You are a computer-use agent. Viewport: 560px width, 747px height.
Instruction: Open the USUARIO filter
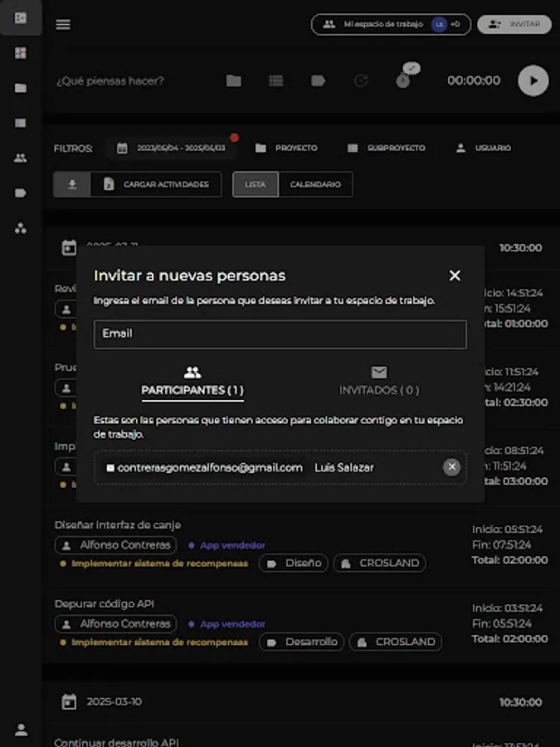point(484,149)
